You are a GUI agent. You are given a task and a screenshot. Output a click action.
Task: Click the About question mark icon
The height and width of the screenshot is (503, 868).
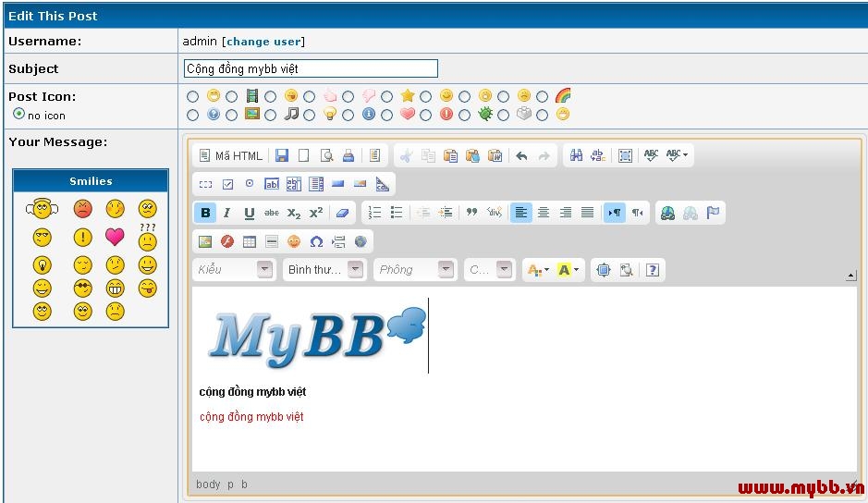click(653, 270)
